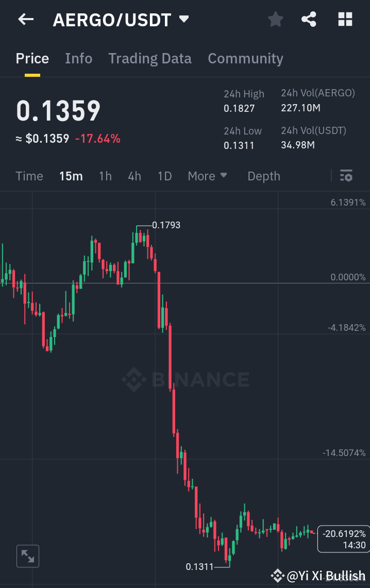Viewport: 370px width, 588px height.
Task: Share the chart using the share icon
Action: pyautogui.click(x=309, y=19)
